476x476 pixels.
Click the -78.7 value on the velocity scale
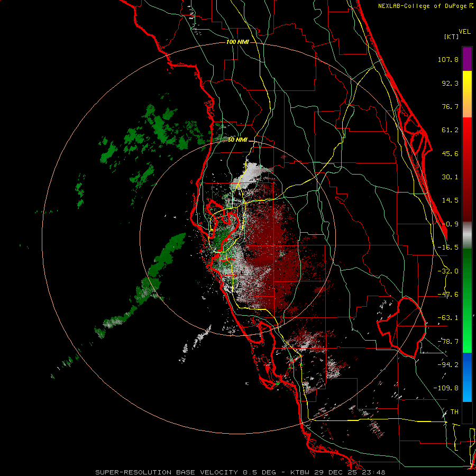coord(448,342)
